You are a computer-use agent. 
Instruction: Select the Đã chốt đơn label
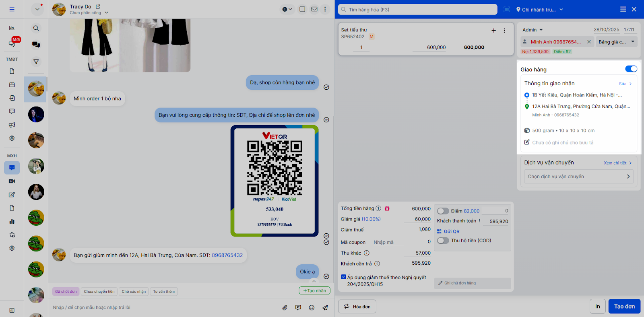(66, 292)
